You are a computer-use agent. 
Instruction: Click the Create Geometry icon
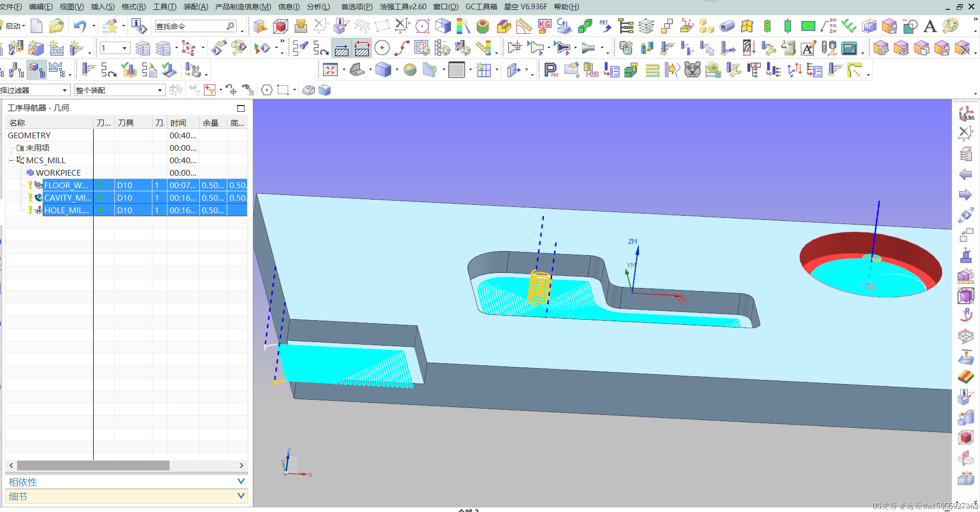tap(36, 48)
